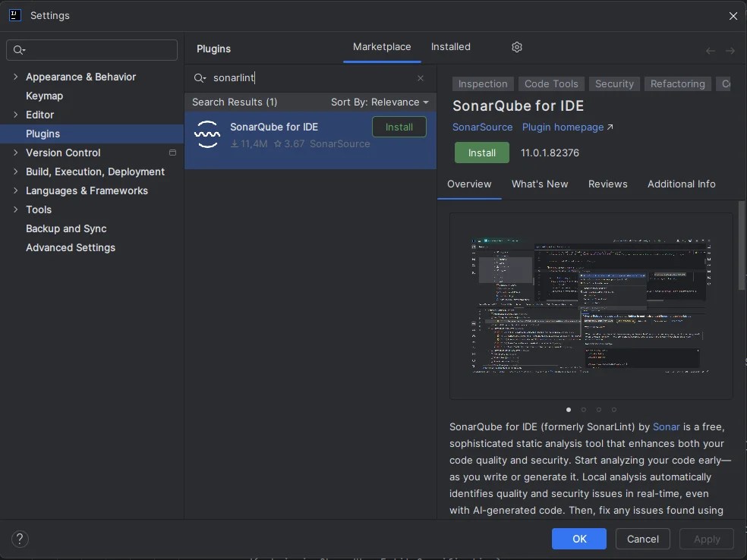Click the 11,4M downloads count
This screenshot has width=747, height=560.
pyautogui.click(x=249, y=144)
